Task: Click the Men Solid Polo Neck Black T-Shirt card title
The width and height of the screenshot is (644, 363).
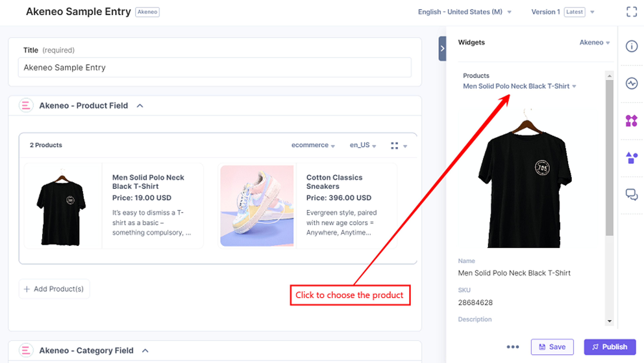Action: (x=148, y=182)
